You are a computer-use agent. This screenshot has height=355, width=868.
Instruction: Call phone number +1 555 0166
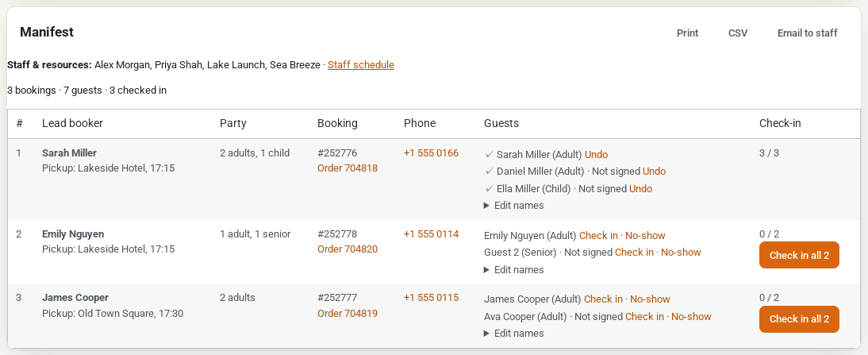pyautogui.click(x=432, y=152)
